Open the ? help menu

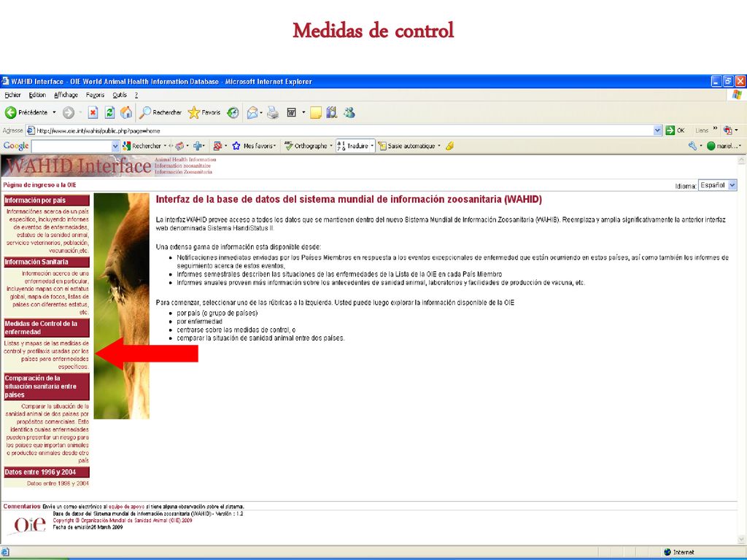coord(136,96)
